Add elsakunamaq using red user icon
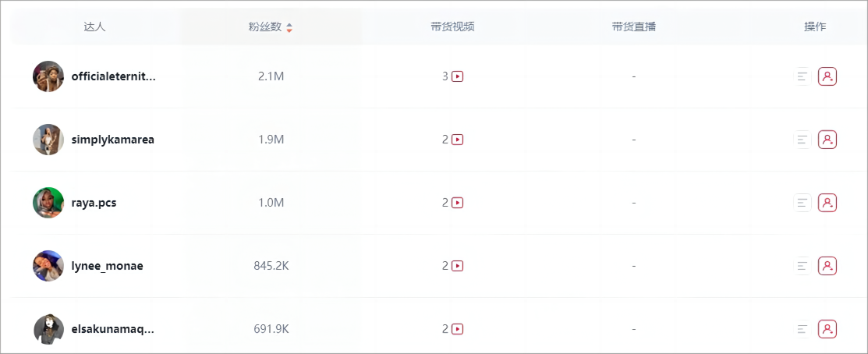This screenshot has height=354, width=868. 827,329
